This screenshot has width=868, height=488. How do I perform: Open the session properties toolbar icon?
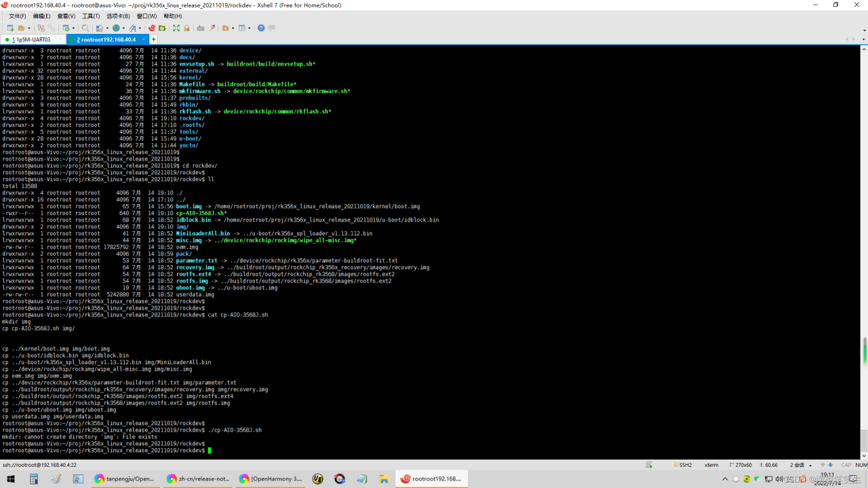66,28
